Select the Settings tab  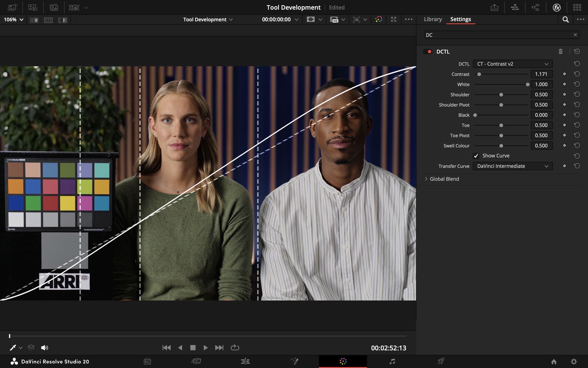pyautogui.click(x=460, y=19)
